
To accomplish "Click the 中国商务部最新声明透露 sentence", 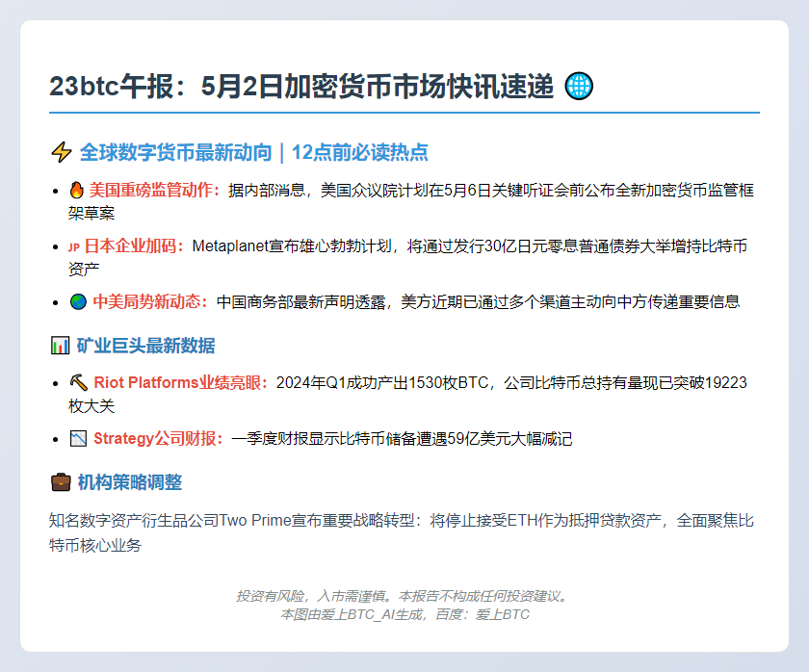I will (479, 301).
